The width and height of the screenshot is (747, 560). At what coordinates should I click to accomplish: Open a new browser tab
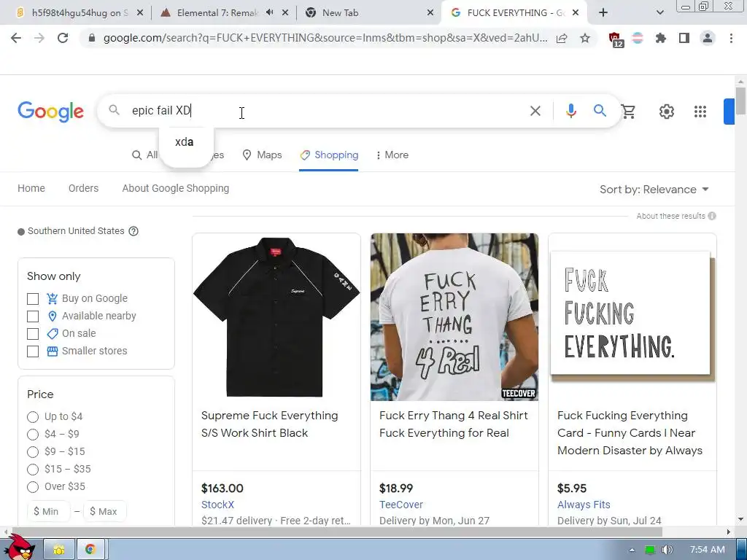point(603,12)
